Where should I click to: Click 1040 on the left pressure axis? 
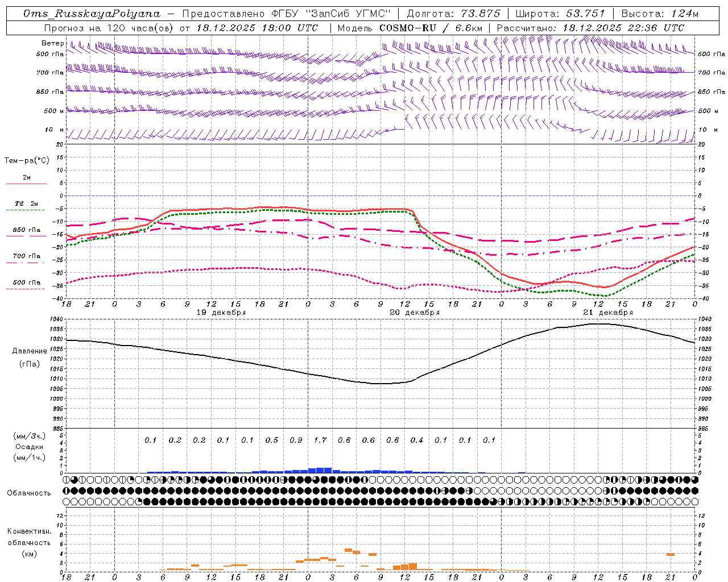click(57, 319)
